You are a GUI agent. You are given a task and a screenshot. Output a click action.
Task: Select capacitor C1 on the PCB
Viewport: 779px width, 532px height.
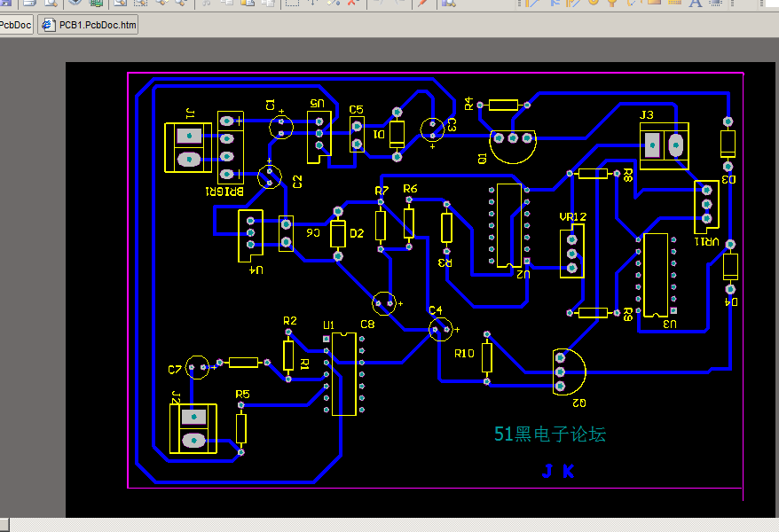click(281, 127)
